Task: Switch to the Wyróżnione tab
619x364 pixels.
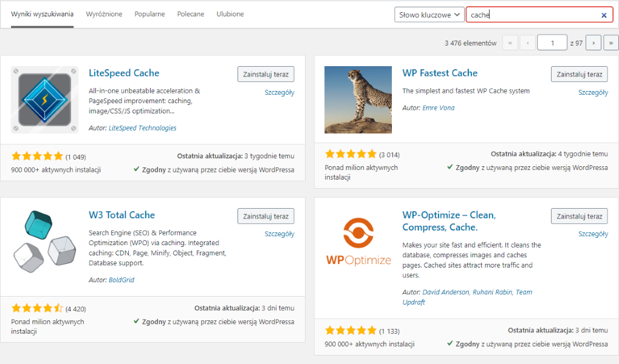Action: coord(104,14)
